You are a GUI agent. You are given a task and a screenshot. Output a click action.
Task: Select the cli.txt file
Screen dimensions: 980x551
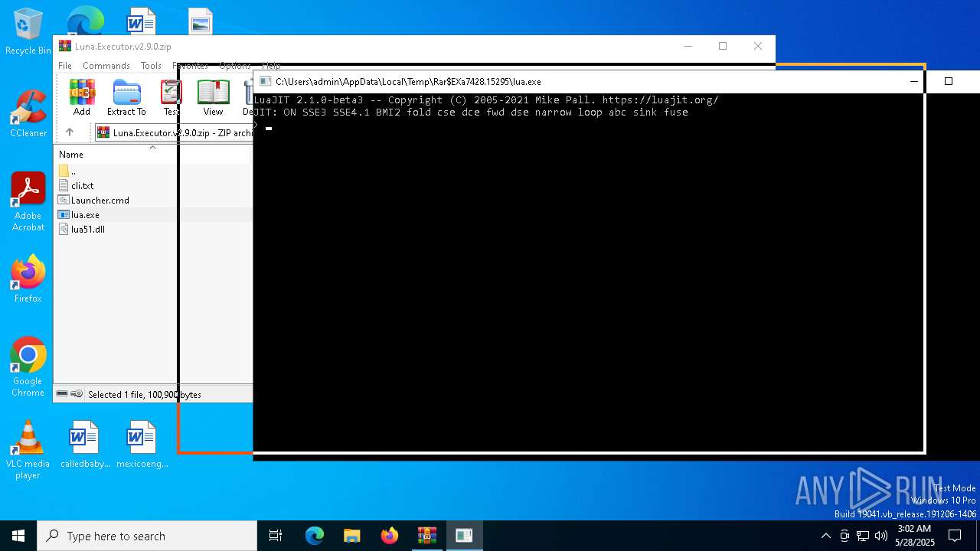click(x=82, y=186)
